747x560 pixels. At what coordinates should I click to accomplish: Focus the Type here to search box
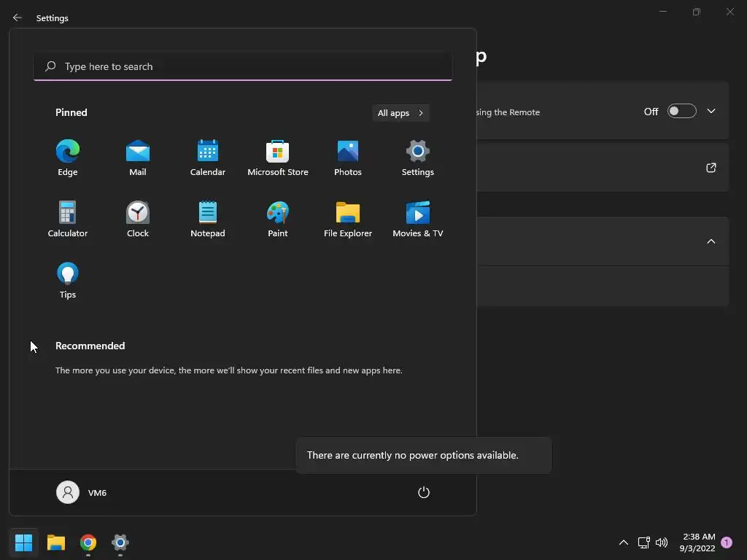coord(243,66)
